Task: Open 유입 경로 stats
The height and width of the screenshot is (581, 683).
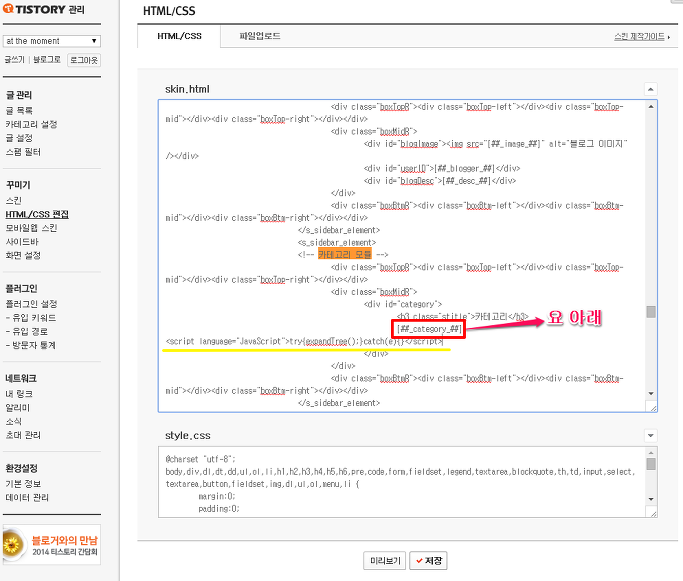Action: [x=27, y=331]
